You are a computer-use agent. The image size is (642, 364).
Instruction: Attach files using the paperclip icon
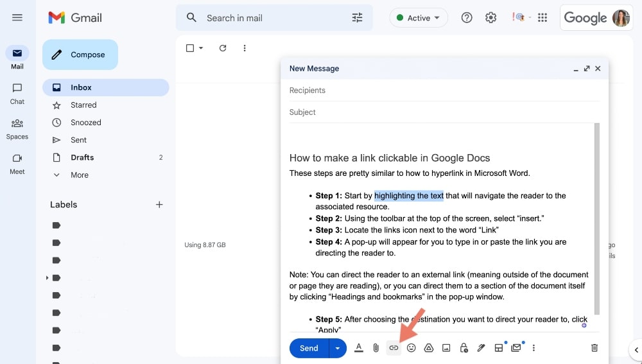coord(376,348)
